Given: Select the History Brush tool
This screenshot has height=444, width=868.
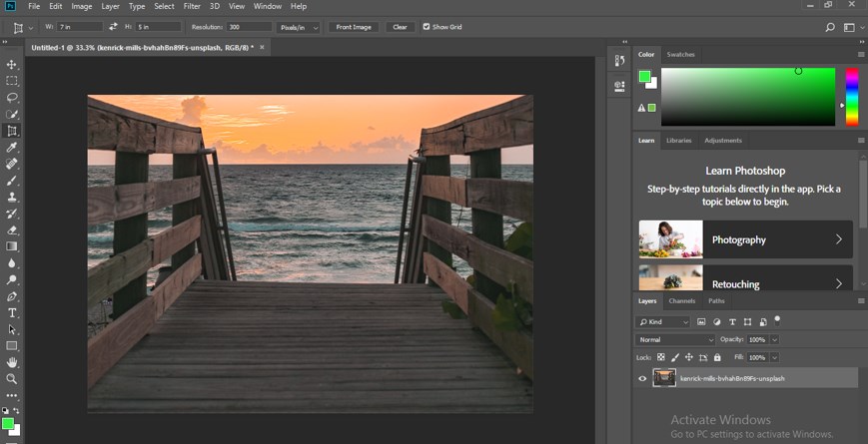Looking at the screenshot, I should (x=12, y=214).
